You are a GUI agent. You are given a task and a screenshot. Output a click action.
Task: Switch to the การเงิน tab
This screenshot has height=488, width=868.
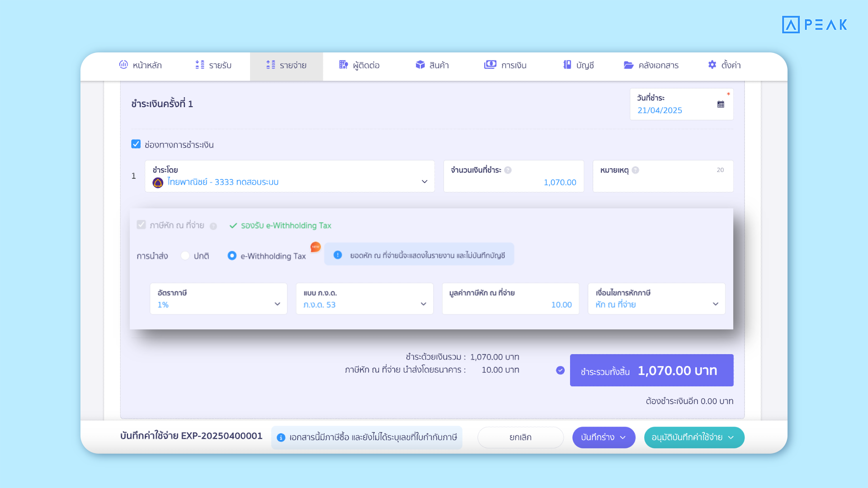point(505,65)
